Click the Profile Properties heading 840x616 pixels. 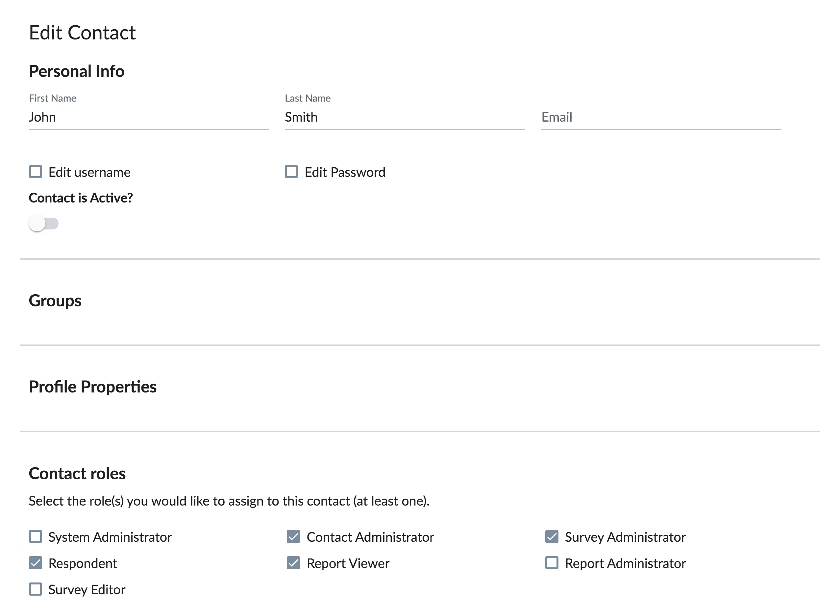pyautogui.click(x=93, y=387)
